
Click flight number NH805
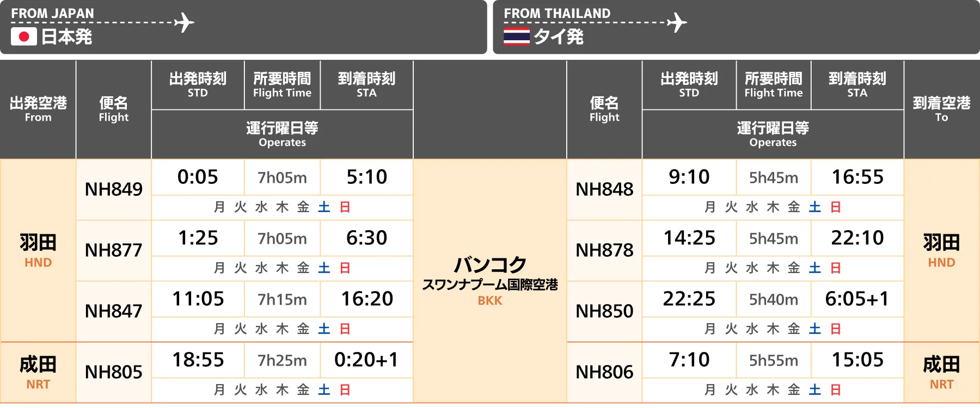114,372
